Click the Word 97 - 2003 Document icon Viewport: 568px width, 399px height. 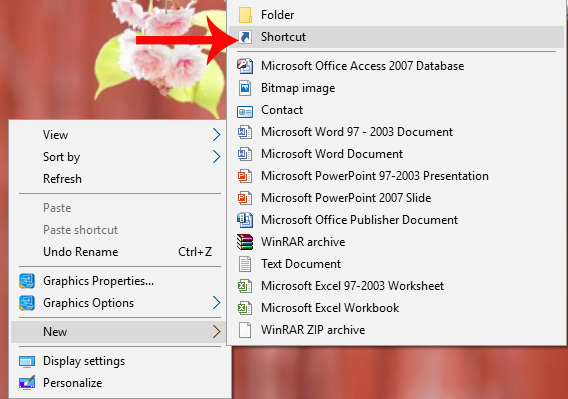(x=245, y=132)
